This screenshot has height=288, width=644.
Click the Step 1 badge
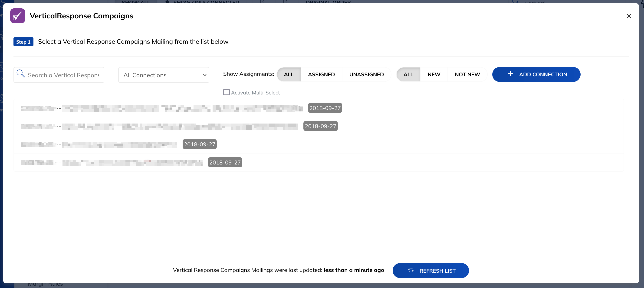click(23, 42)
